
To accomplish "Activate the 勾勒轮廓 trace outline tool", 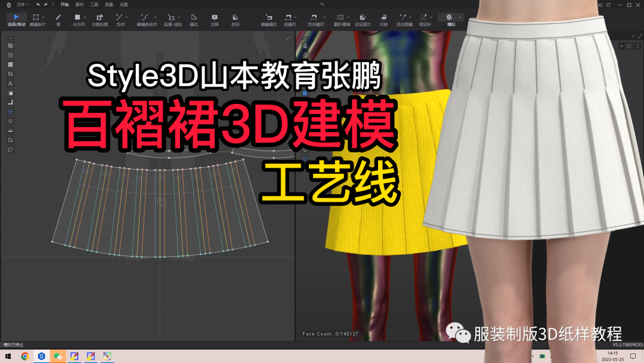I will [x=100, y=20].
